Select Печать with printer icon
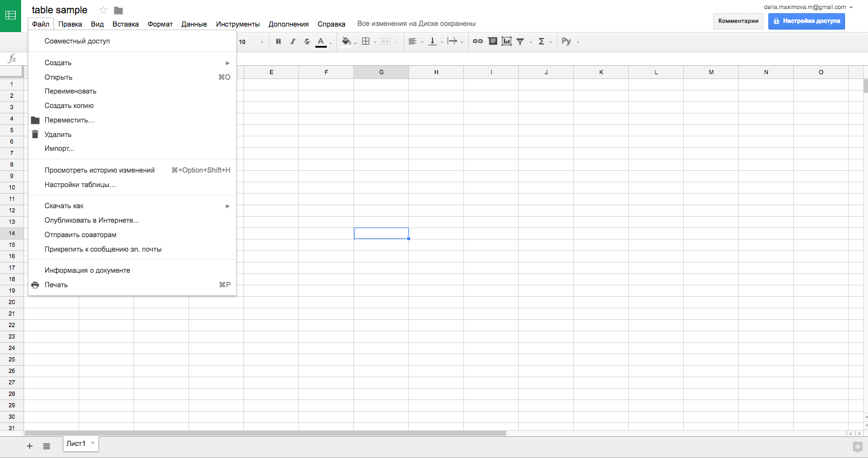This screenshot has width=868, height=458. 132,285
